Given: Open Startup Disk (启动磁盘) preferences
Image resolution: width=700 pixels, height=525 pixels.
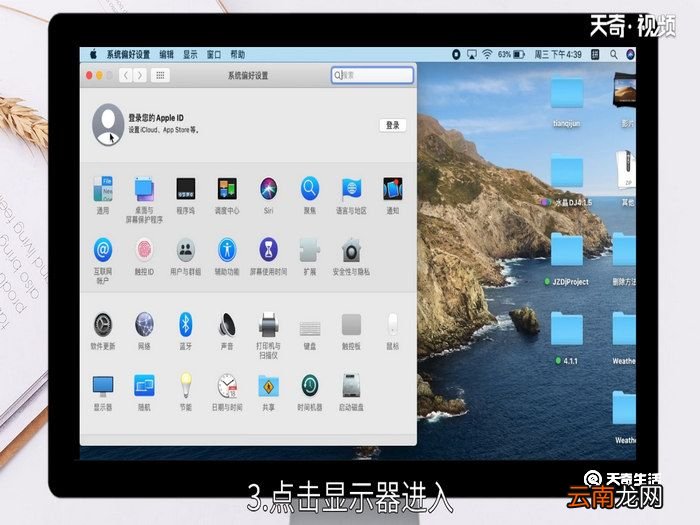Looking at the screenshot, I should click(351, 386).
